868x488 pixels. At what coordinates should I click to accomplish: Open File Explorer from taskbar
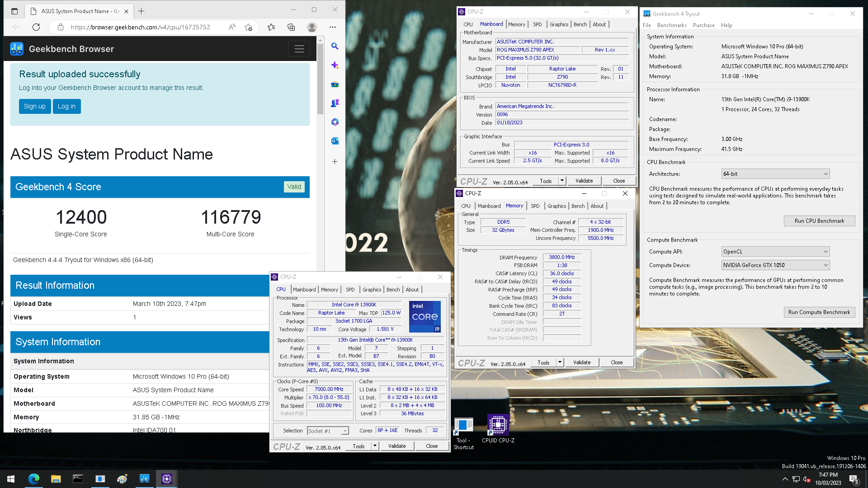(x=56, y=479)
